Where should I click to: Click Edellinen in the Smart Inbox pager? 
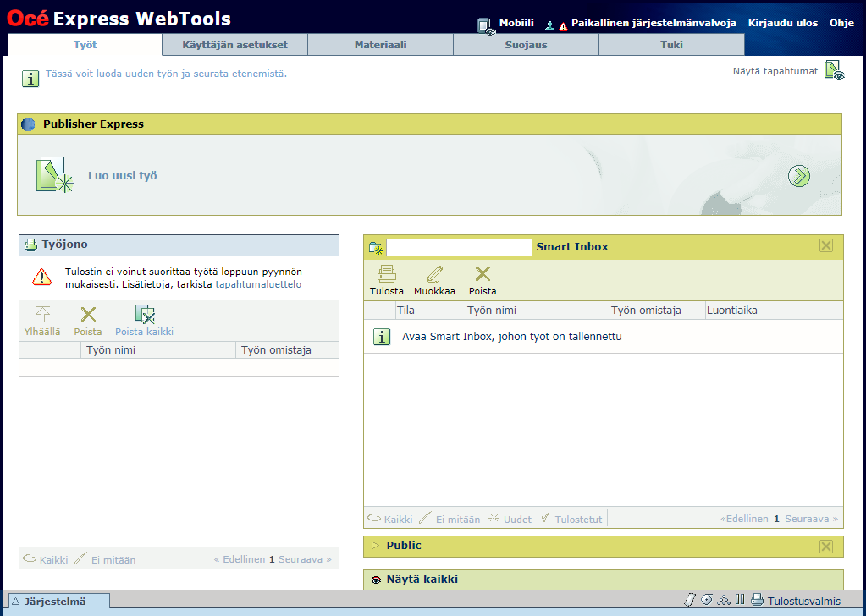point(744,519)
